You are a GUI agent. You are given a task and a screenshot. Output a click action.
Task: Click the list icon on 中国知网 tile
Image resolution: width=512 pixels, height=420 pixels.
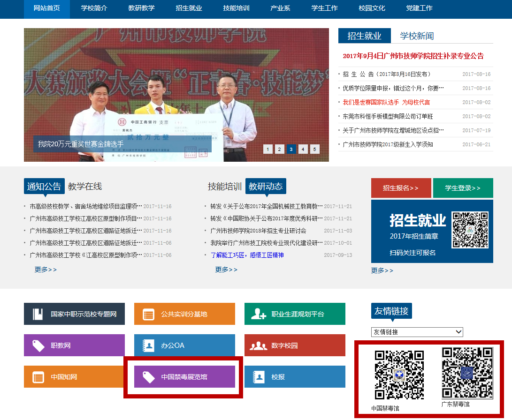tap(38, 377)
